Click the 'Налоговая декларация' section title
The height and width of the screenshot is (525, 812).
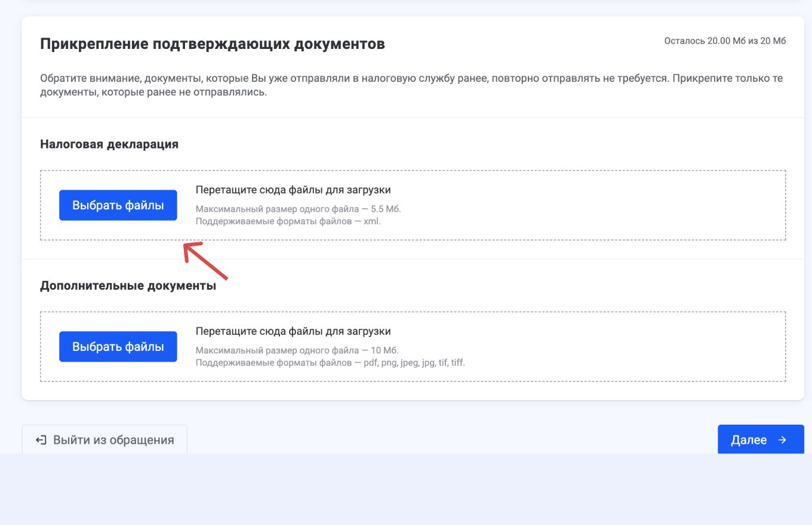click(x=109, y=144)
